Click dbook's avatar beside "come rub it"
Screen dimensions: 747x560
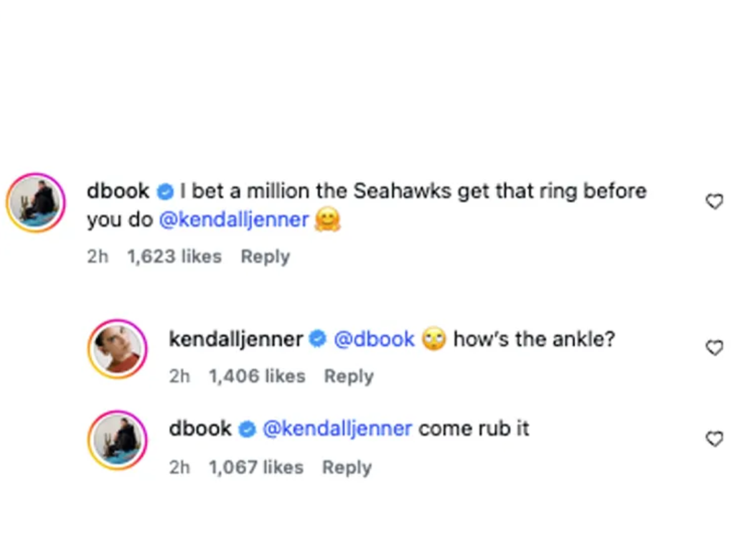coord(118,440)
